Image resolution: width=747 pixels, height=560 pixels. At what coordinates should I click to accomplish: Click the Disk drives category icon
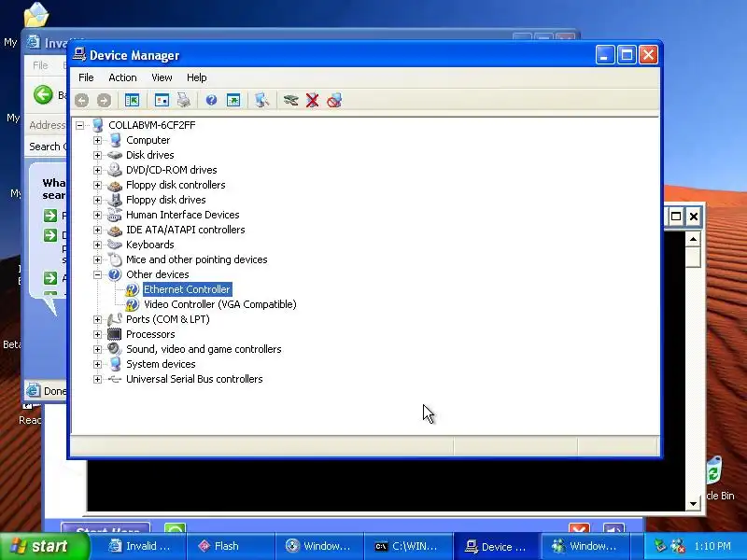pos(115,155)
